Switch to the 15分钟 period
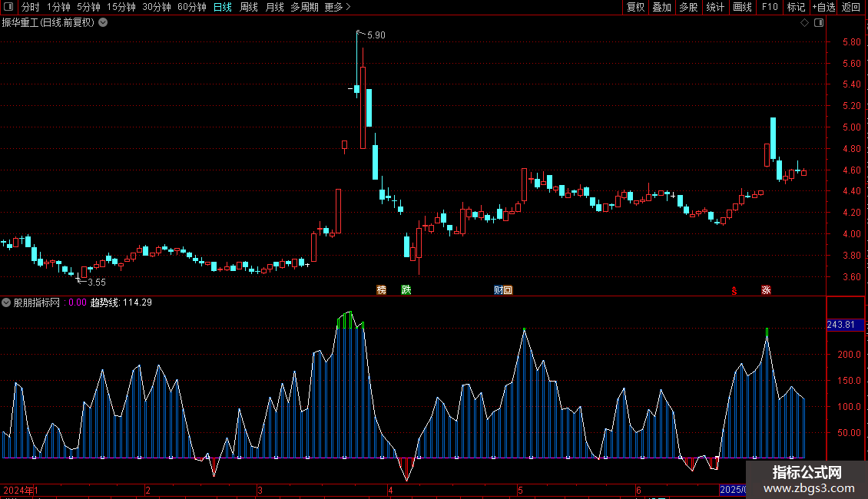 [x=121, y=7]
